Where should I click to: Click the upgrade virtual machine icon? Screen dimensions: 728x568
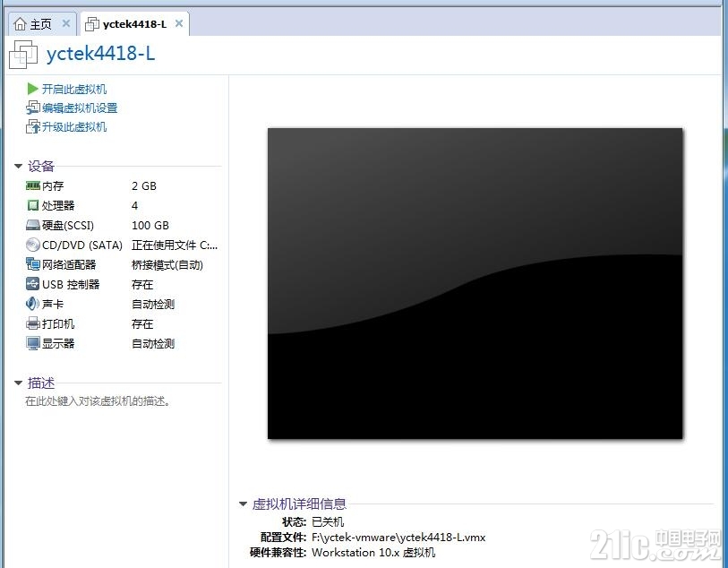(x=32, y=127)
